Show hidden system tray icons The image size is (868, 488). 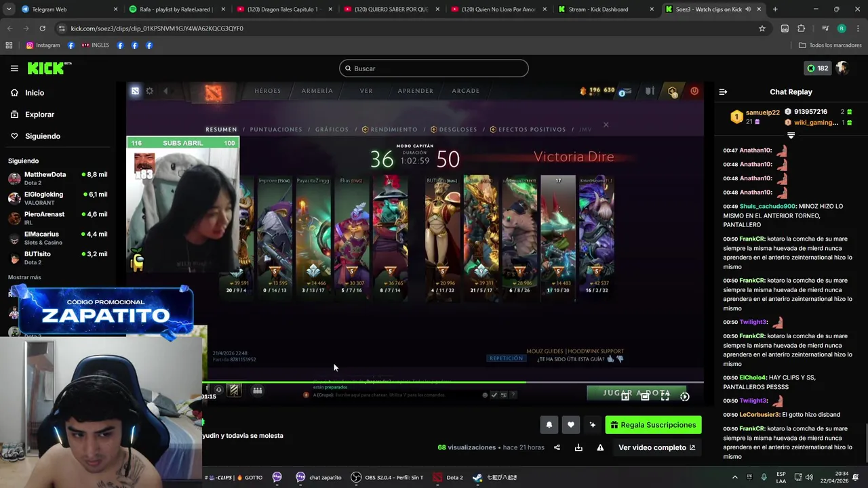734,477
